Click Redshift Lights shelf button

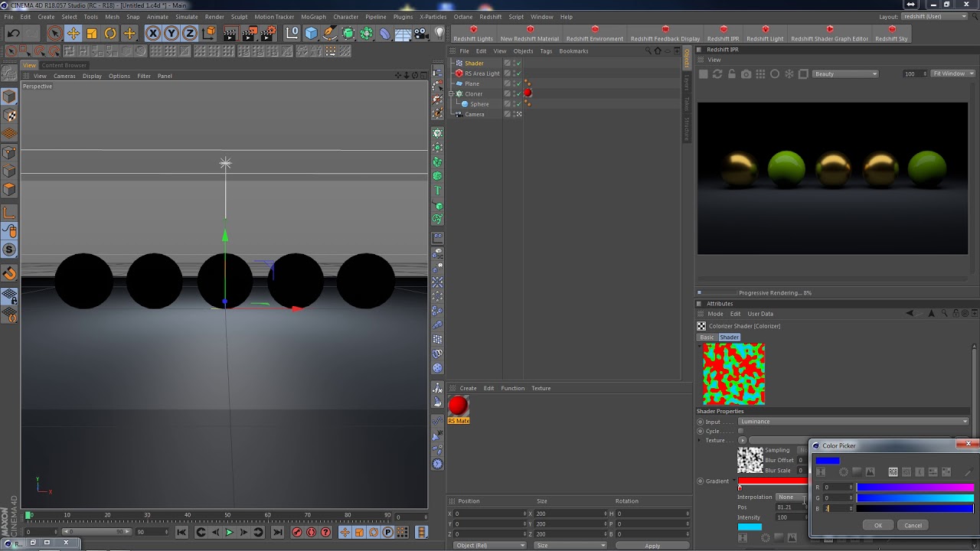pyautogui.click(x=473, y=34)
